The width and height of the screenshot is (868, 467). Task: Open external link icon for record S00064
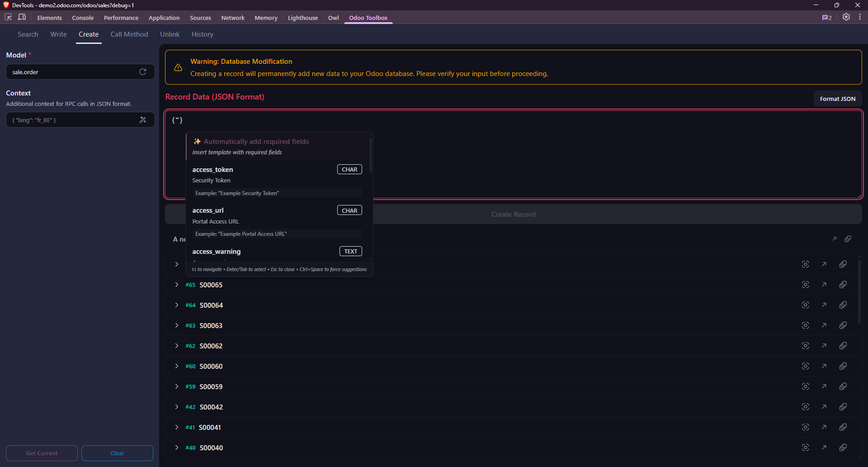pyautogui.click(x=824, y=305)
